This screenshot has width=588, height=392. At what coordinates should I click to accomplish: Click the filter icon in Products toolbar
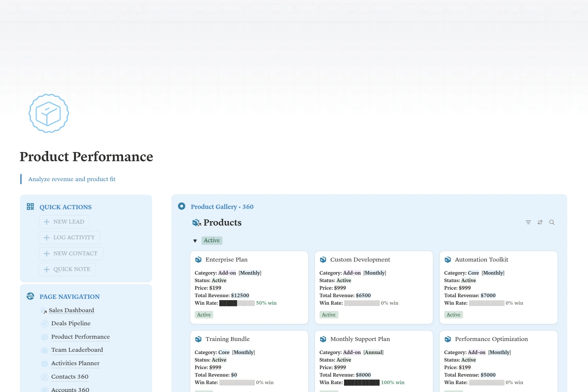click(528, 222)
